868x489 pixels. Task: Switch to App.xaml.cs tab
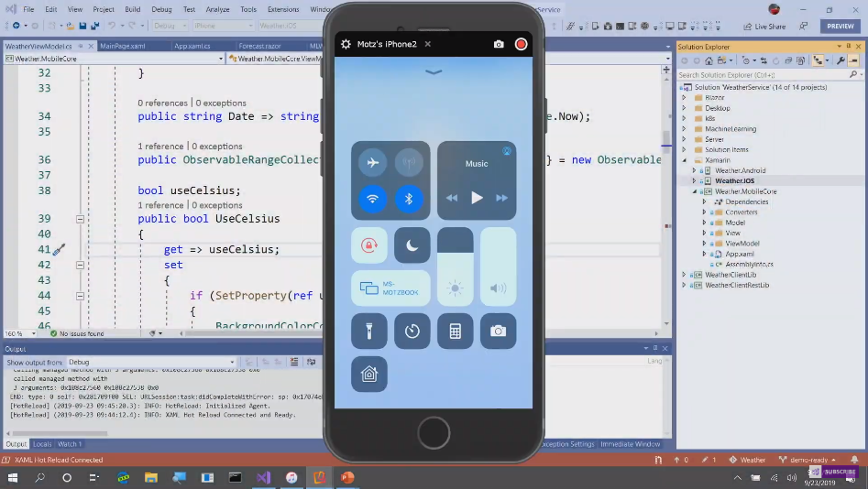tap(192, 46)
